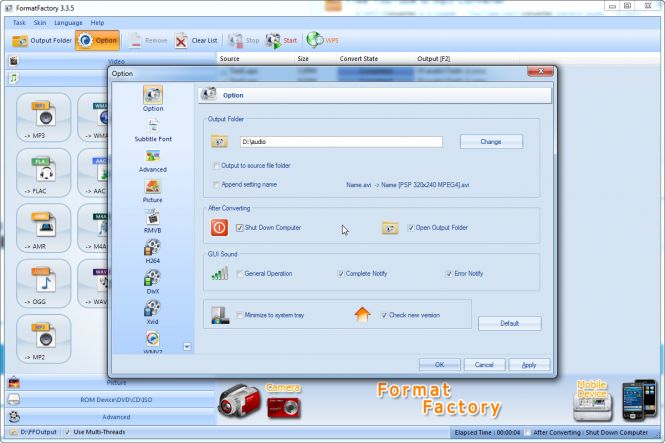Toggle Error Notify checkbox

[449, 274]
